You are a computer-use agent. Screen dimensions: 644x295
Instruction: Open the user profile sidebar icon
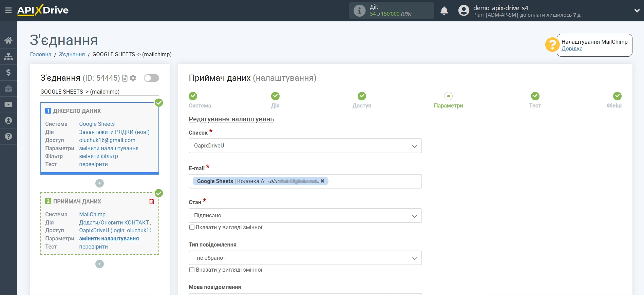[x=8, y=120]
